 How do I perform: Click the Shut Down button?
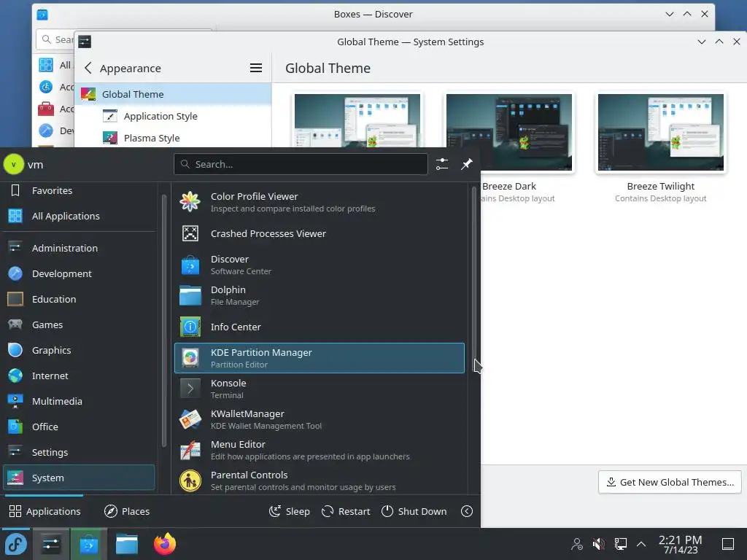tap(414, 511)
